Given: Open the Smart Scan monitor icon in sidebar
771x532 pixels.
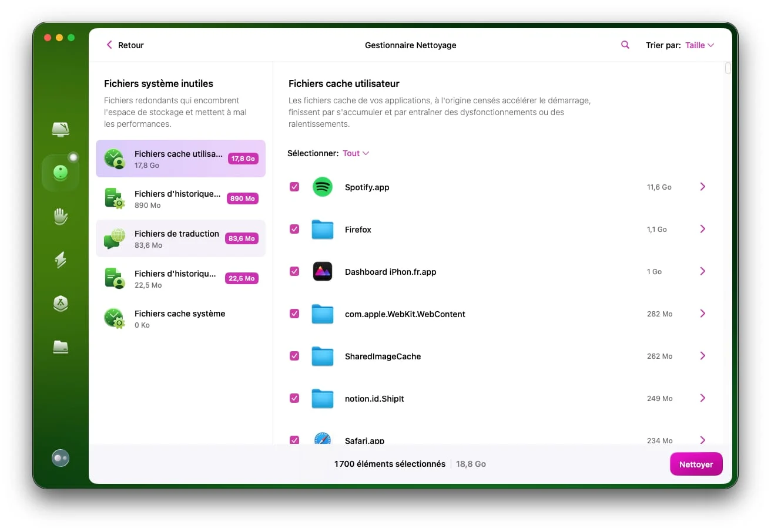Looking at the screenshot, I should (61, 129).
